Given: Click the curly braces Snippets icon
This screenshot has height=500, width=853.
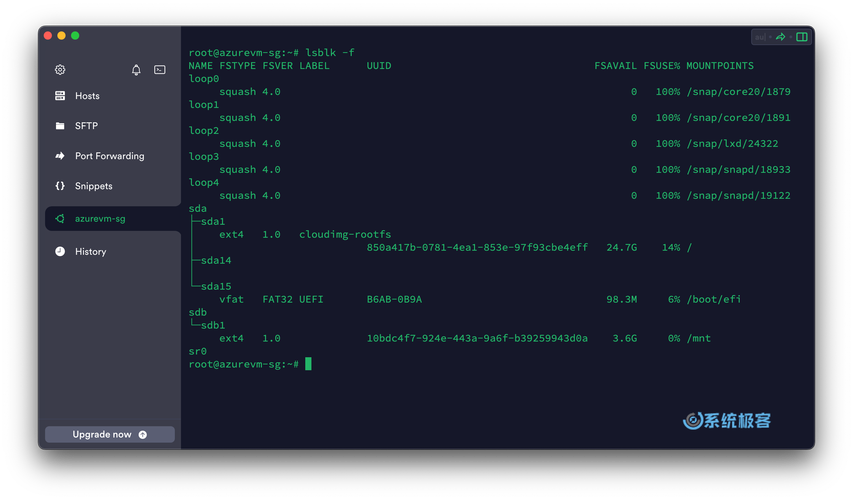Looking at the screenshot, I should [x=60, y=186].
